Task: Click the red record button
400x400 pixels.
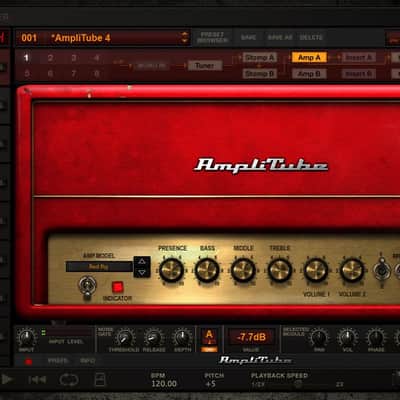Action: (29, 361)
